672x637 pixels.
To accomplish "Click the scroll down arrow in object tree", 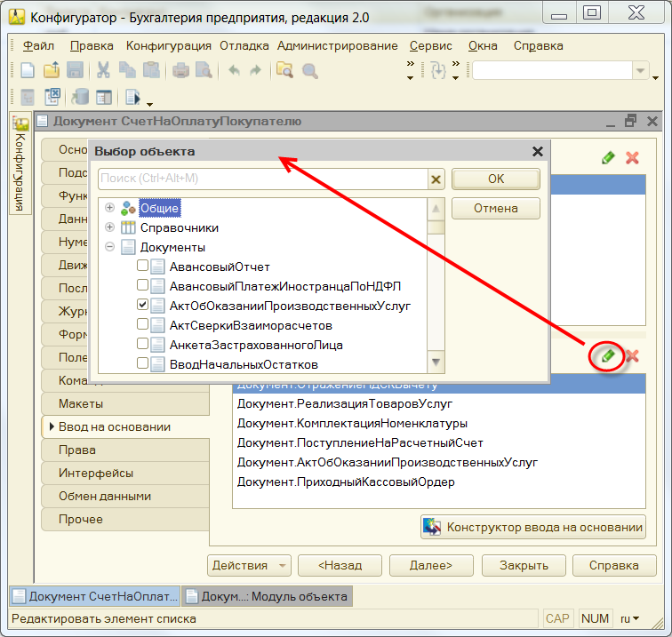I will pyautogui.click(x=436, y=362).
